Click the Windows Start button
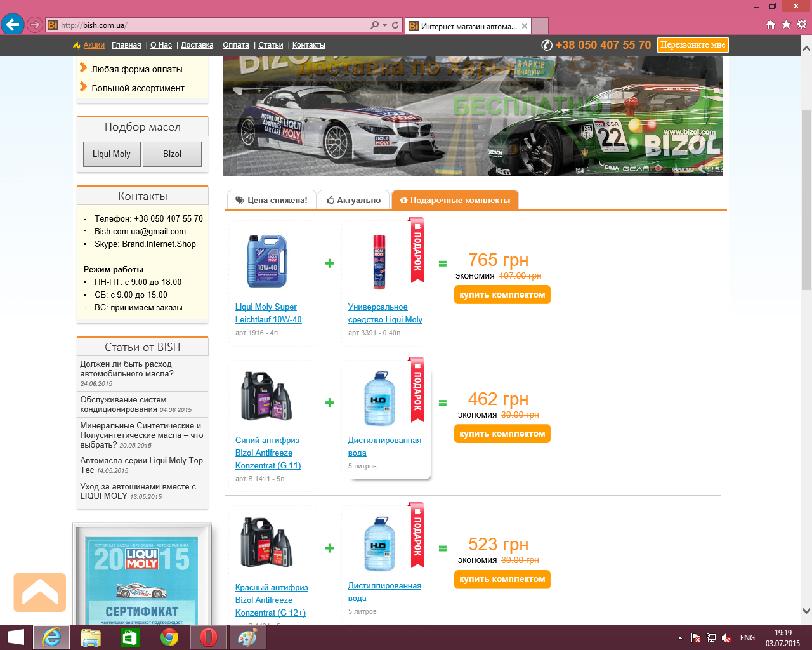Screen dimensions: 812x650 pos(16,637)
